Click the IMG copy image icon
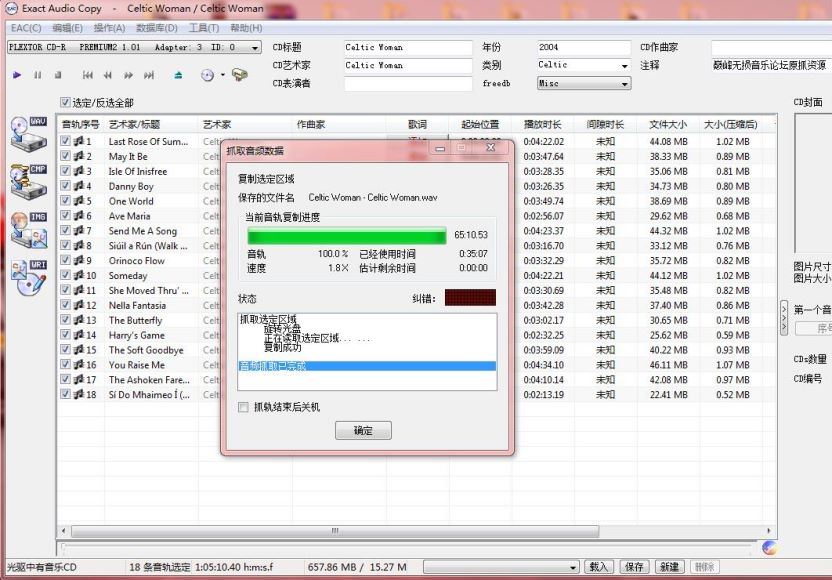The height and width of the screenshot is (580, 832). tap(29, 230)
